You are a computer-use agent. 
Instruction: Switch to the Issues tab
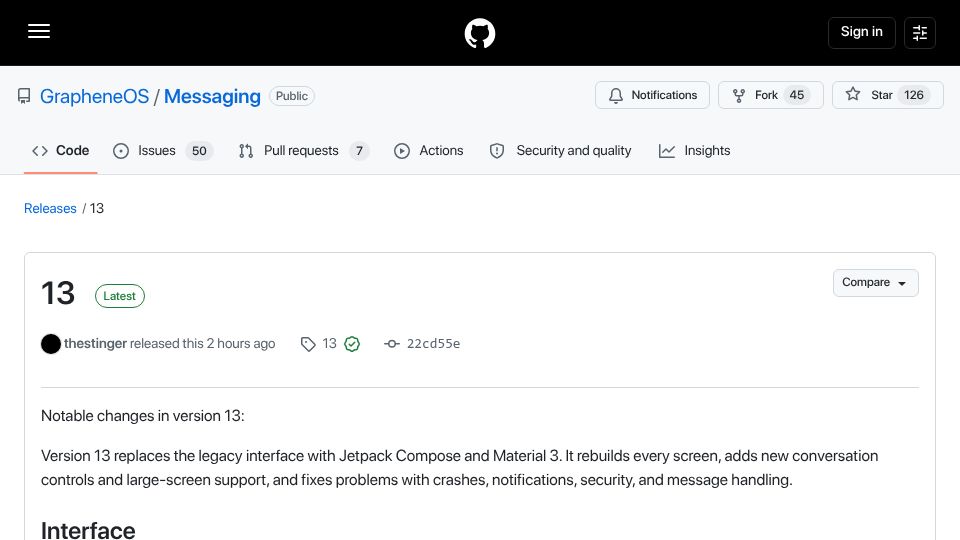click(163, 151)
